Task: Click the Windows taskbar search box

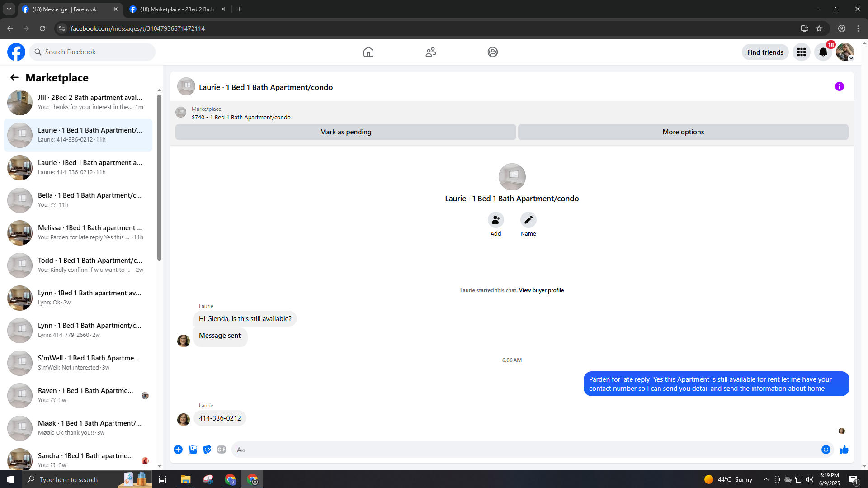Action: (87, 479)
